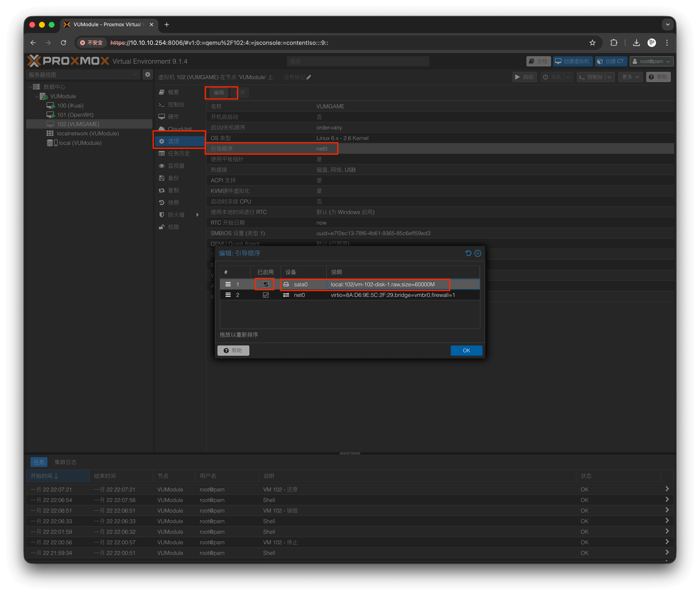Click the reset icon in boot order dialog
The image size is (700, 595).
point(468,253)
